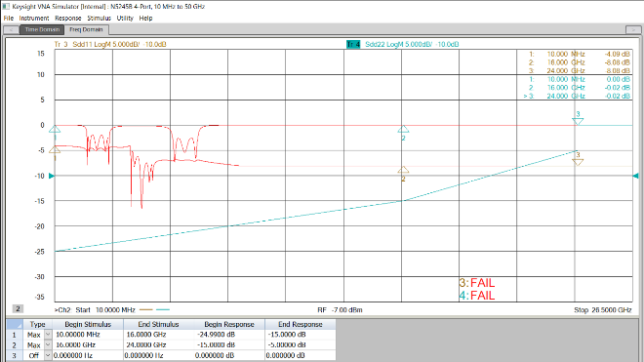Click the right teal reference level arrow
This screenshot has height=362, width=644.
(x=635, y=176)
